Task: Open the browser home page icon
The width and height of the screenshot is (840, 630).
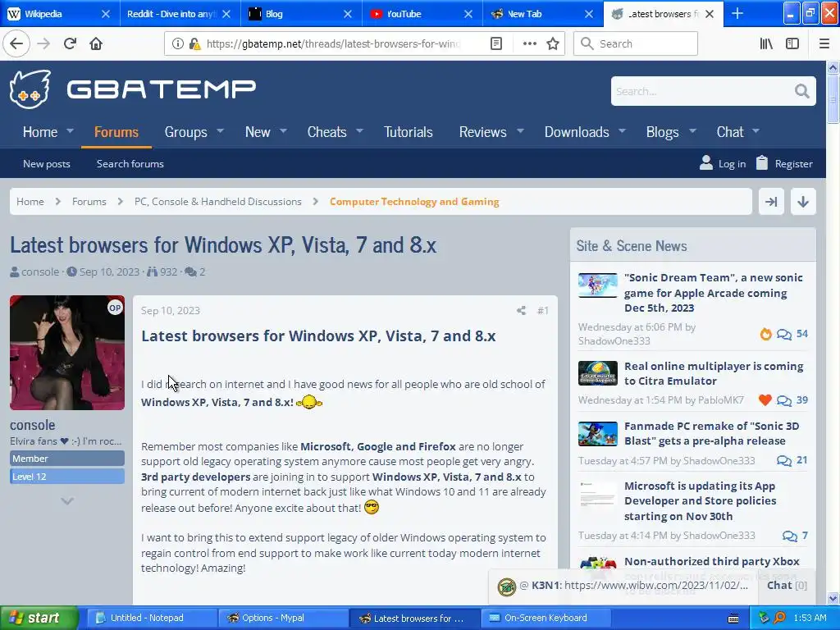Action: click(x=96, y=43)
